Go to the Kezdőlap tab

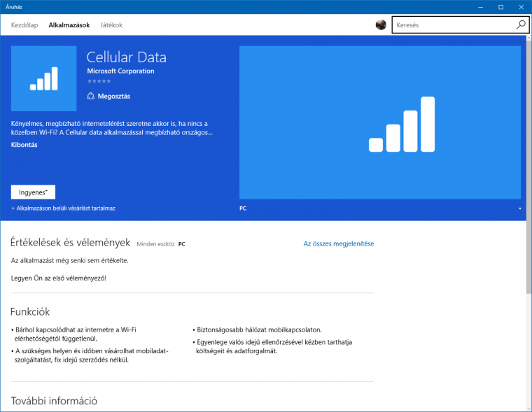coord(24,25)
